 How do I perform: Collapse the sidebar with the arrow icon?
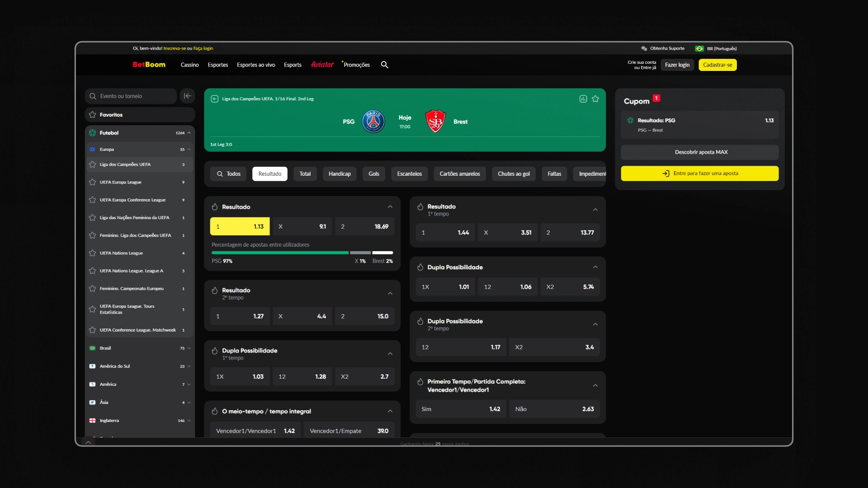tap(187, 96)
